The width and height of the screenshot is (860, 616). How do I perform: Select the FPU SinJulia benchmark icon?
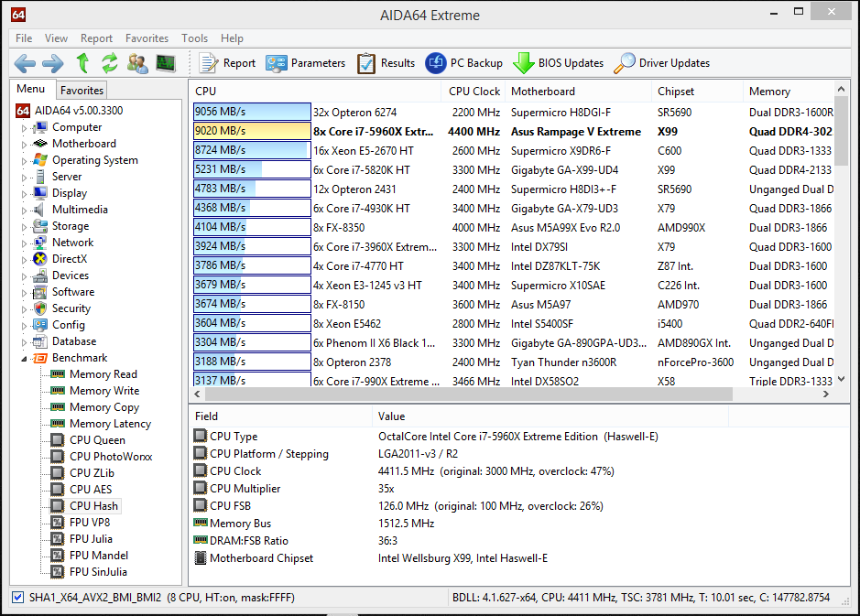58,572
